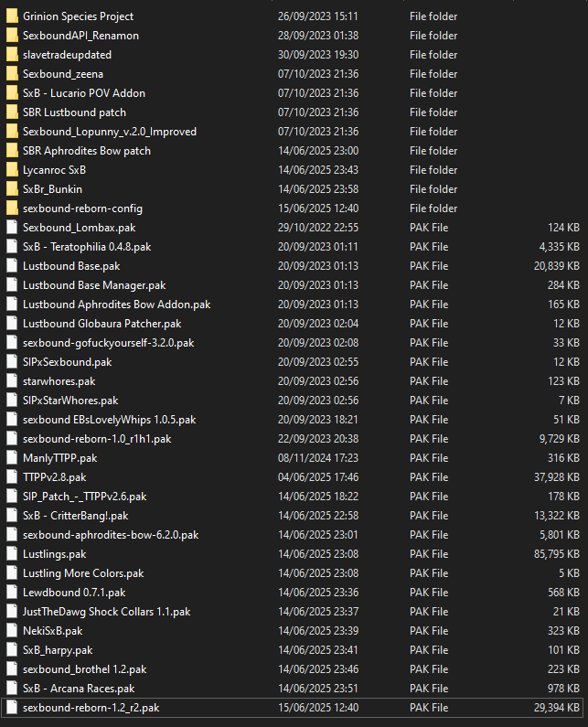The height and width of the screenshot is (727, 588).
Task: Click the file icon for Lustbound Base Manager.pak
Action: point(12,285)
